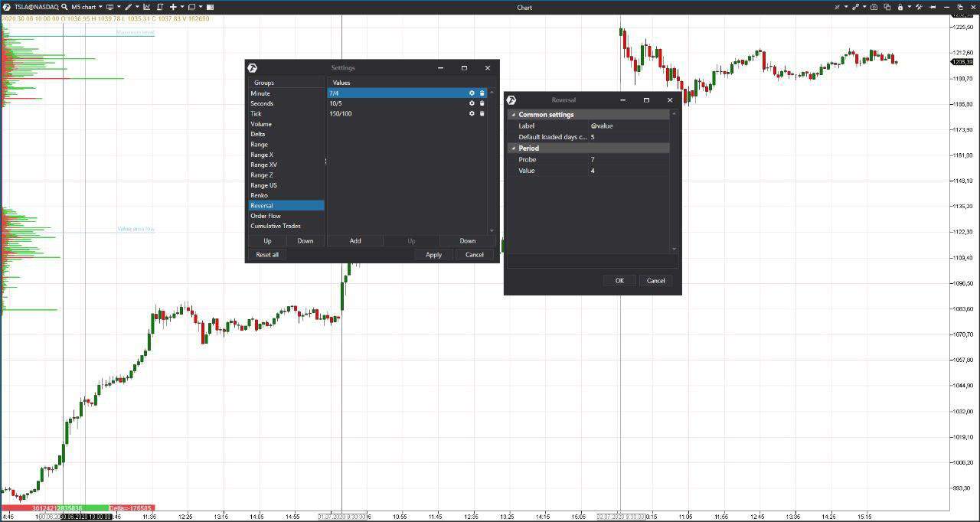
Task: Click the plus icon to add a new element
Action: click(172, 7)
